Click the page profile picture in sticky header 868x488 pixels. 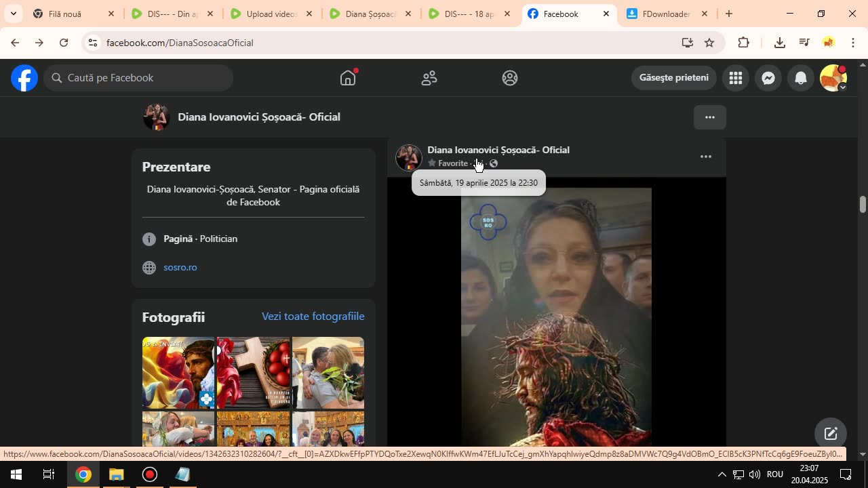(157, 117)
